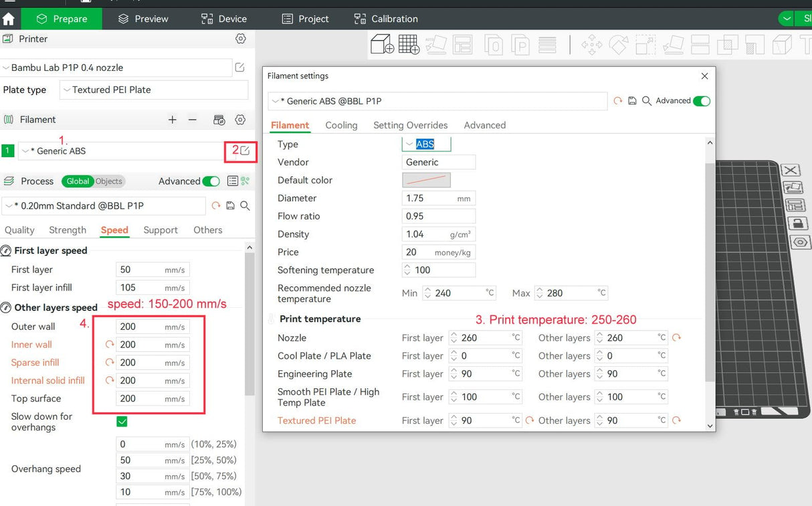Viewport: 812px width, 506px height.
Task: Remove filament with minus icon
Action: coord(193,120)
